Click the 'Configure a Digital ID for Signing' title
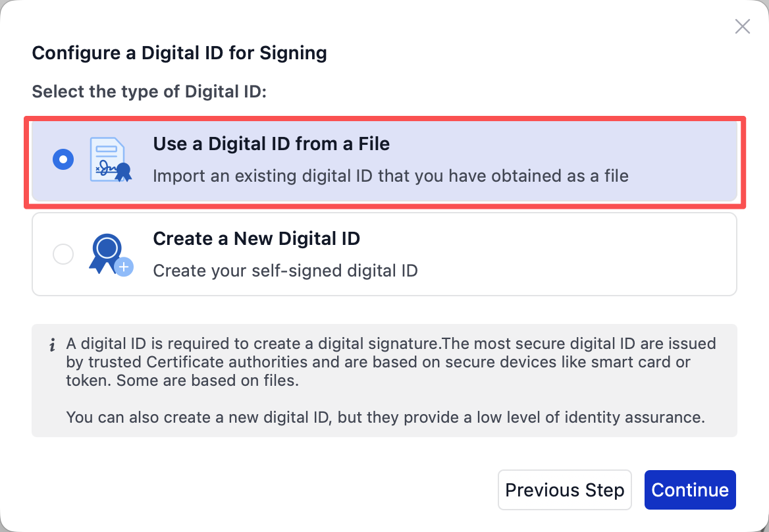The width and height of the screenshot is (769, 532). 179,53
